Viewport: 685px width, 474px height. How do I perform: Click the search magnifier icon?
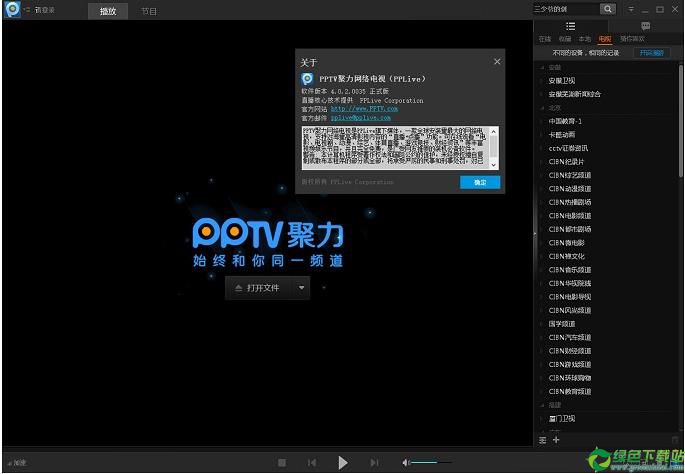[607, 8]
